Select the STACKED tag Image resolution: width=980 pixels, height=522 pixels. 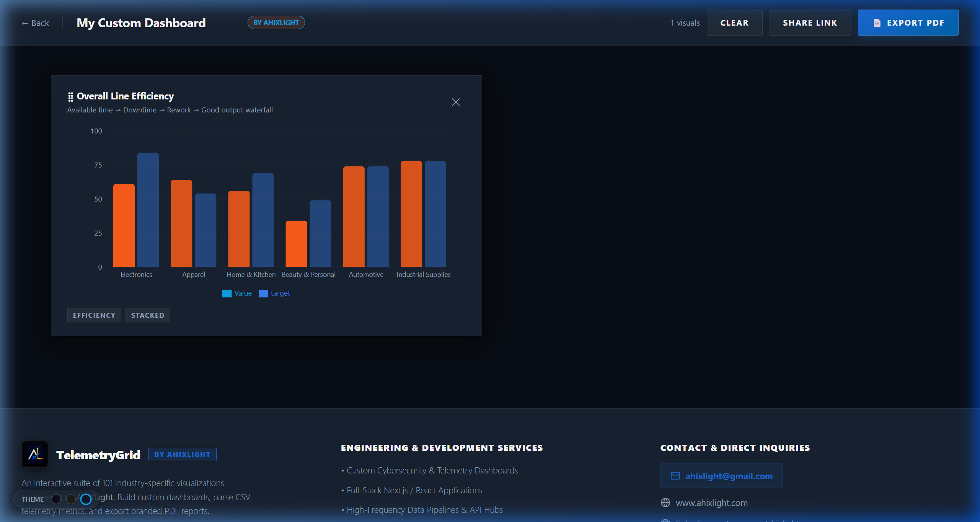tap(148, 315)
